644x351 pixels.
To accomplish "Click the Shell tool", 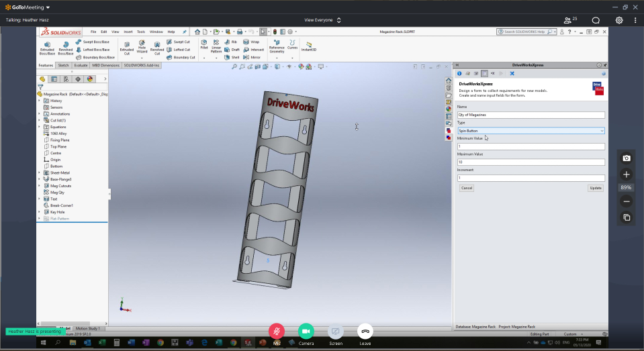I will pyautogui.click(x=232, y=58).
